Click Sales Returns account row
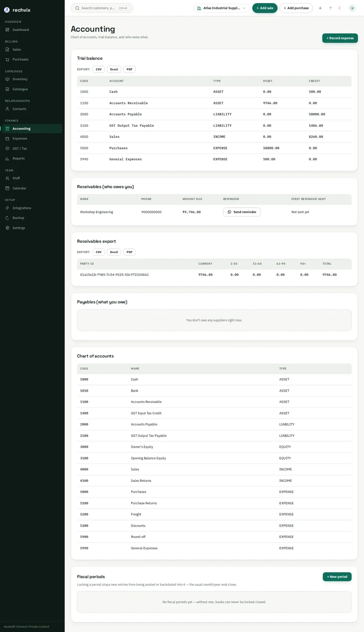Viewport: 364px width, 632px height. 214,481
